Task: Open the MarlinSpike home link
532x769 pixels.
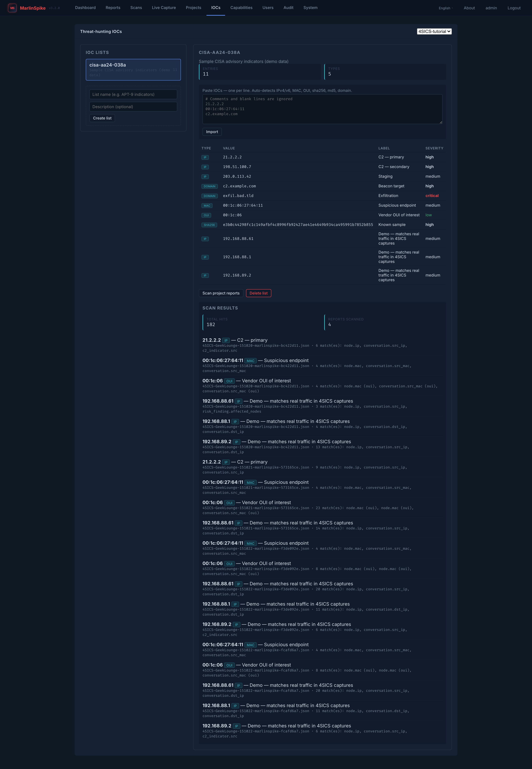Action: point(33,8)
